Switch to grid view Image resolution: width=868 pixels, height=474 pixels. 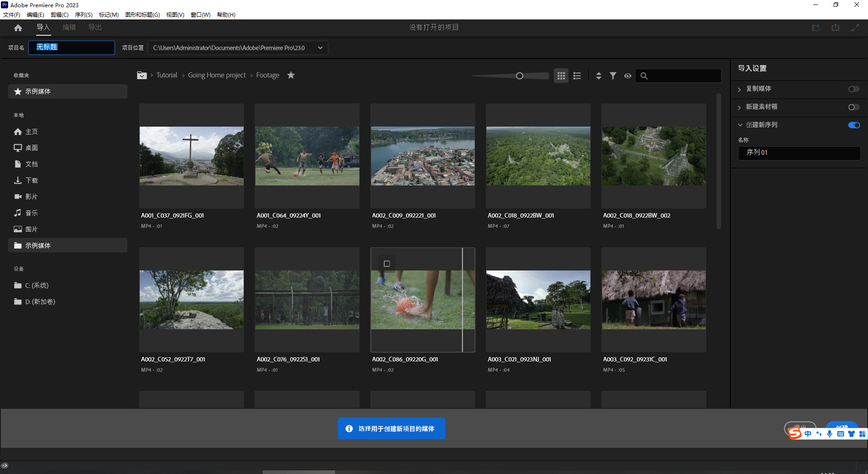[x=561, y=76]
